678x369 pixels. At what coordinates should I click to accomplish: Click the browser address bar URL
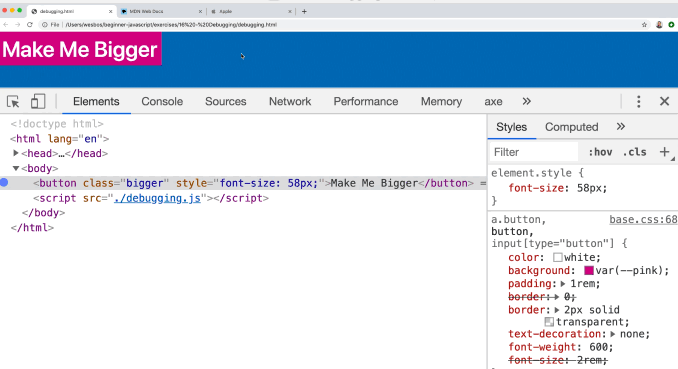click(171, 25)
